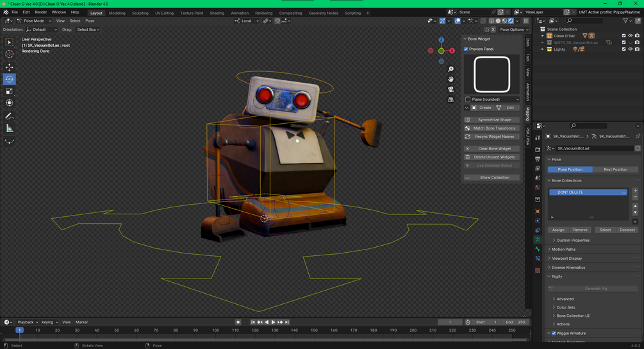Image resolution: width=644 pixels, height=349 pixels.
Task: Click the Clear Bone Widget button
Action: pyautogui.click(x=491, y=149)
